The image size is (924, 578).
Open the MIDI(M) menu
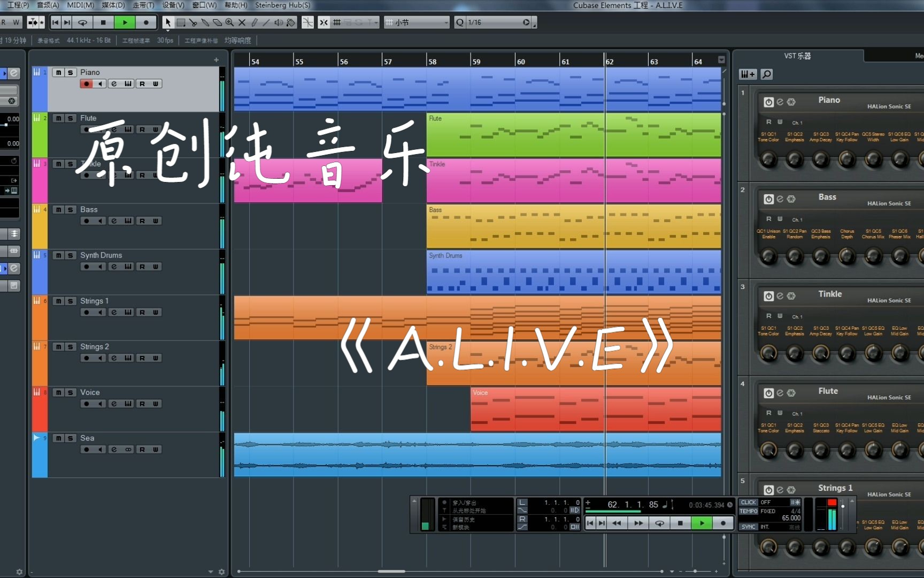click(80, 5)
